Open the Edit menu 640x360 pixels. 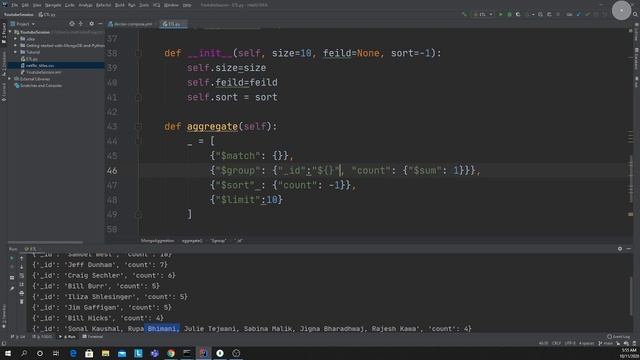coord(25,5)
